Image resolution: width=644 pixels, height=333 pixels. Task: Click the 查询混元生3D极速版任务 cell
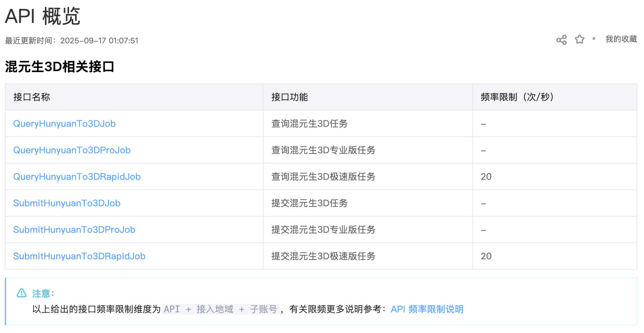pyautogui.click(x=368, y=177)
